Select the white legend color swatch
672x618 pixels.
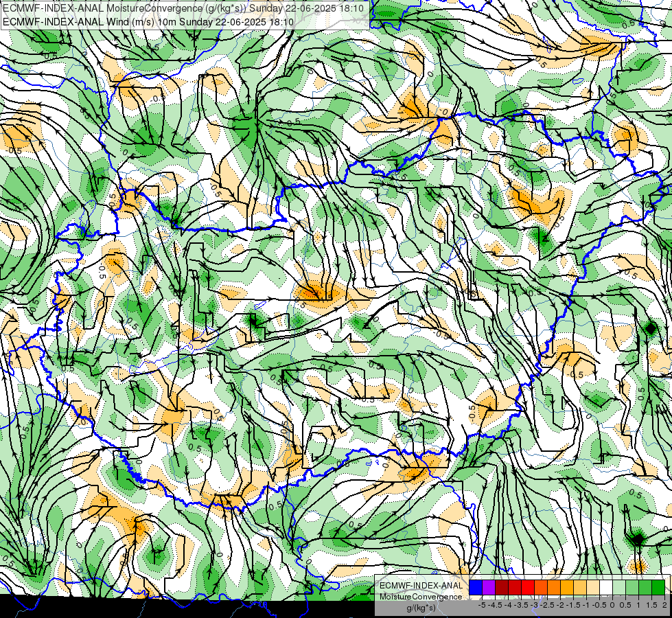pos(606,587)
